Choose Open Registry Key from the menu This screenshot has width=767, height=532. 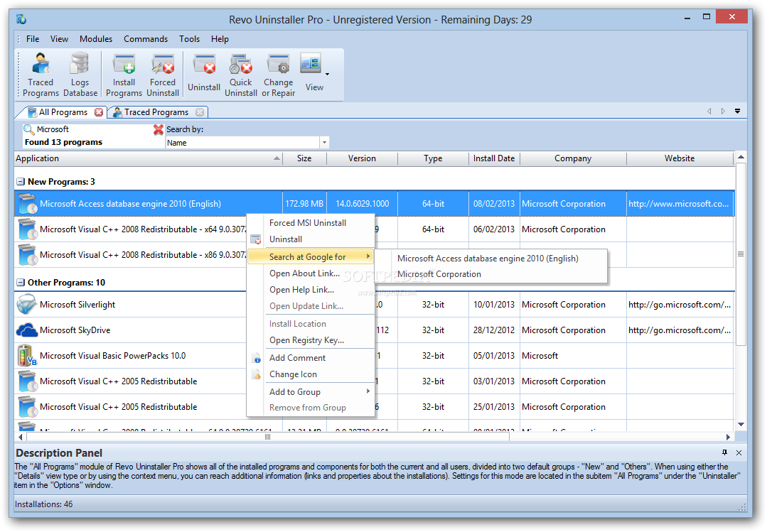(306, 340)
